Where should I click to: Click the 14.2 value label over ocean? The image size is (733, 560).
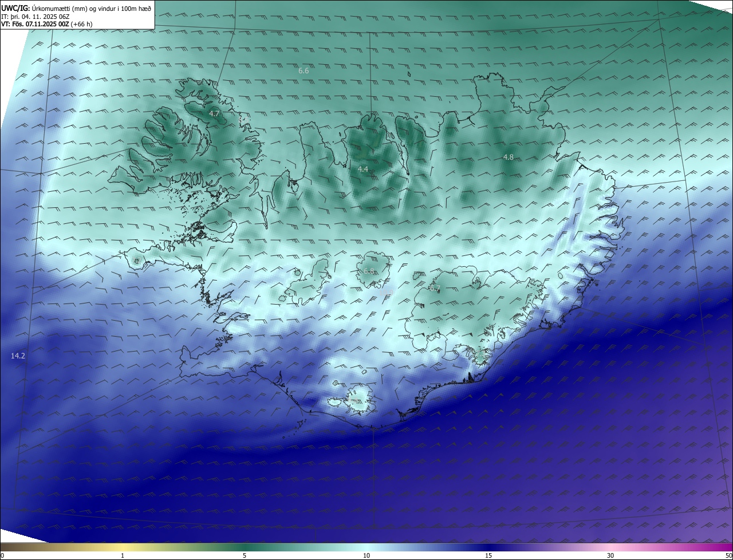pyautogui.click(x=18, y=356)
